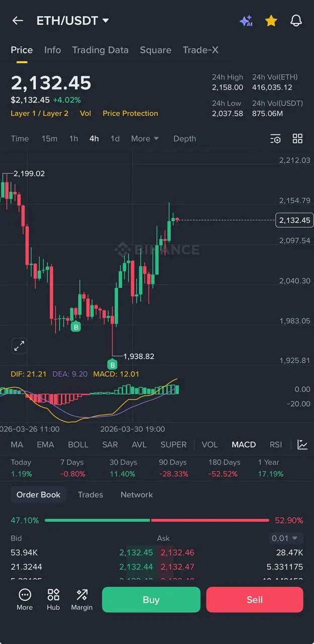This screenshot has height=644, width=314.
Task: Click the current price label 2,132.45 on axis
Action: pyautogui.click(x=294, y=220)
